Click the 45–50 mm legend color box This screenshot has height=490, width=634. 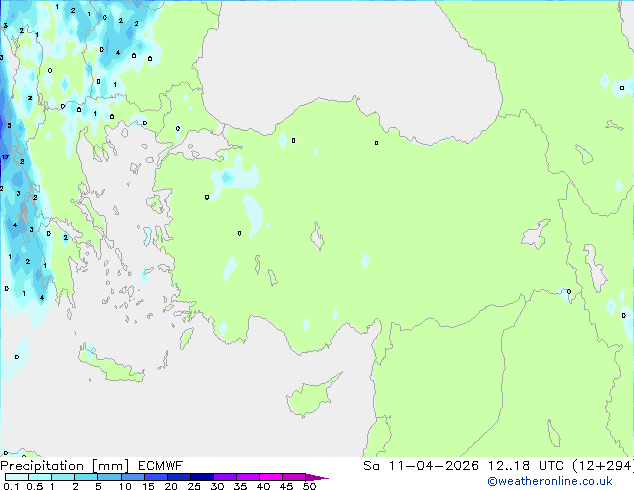coord(294,477)
